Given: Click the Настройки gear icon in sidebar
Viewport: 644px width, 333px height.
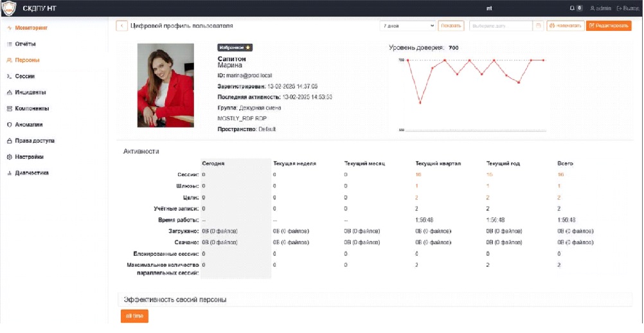Looking at the screenshot, I should (x=9, y=157).
